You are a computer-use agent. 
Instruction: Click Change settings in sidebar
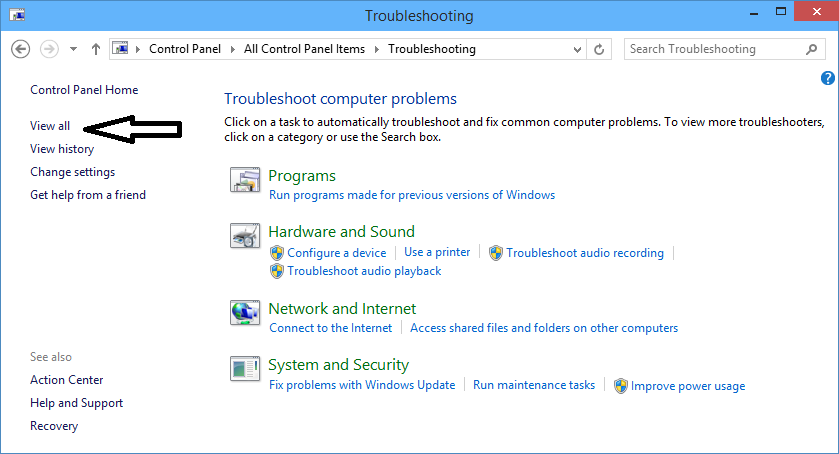click(72, 172)
